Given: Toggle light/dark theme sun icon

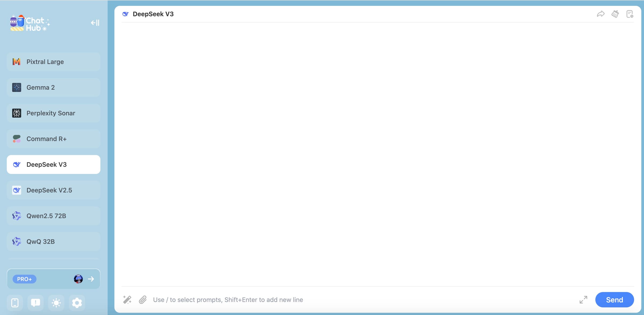Looking at the screenshot, I should point(56,303).
